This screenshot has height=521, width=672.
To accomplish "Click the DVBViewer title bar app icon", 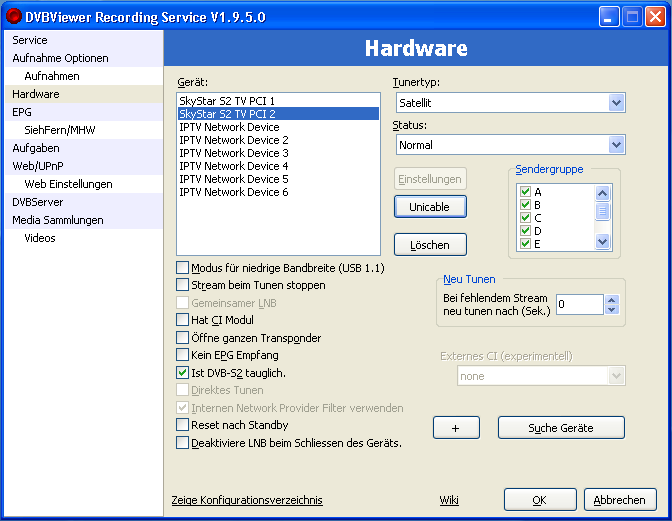I will [14, 16].
